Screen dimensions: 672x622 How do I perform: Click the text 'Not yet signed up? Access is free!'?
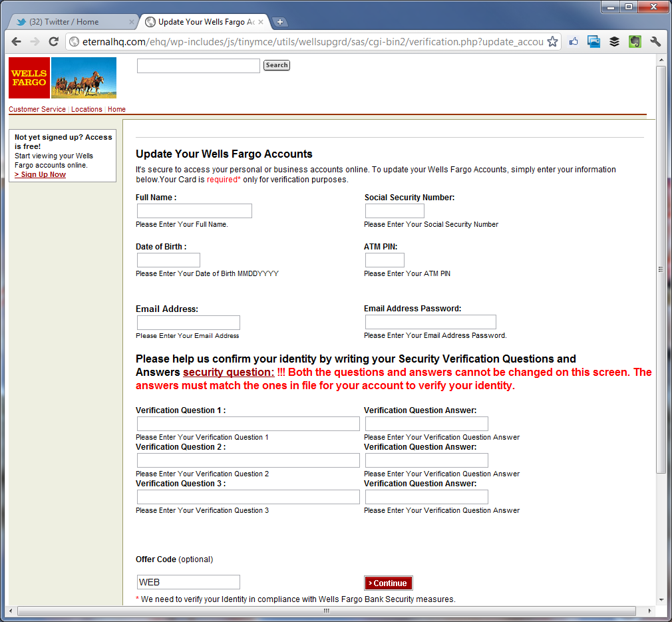tap(63, 142)
